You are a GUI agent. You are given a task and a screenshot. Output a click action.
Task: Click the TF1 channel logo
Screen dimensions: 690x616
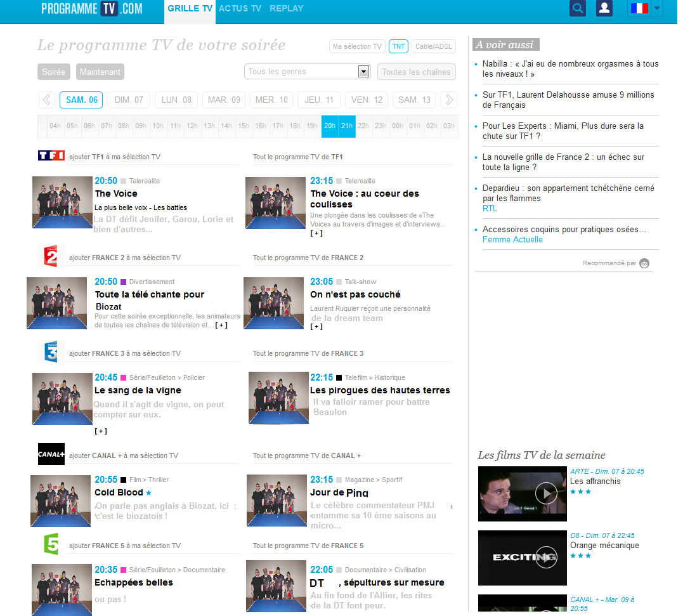[51, 155]
